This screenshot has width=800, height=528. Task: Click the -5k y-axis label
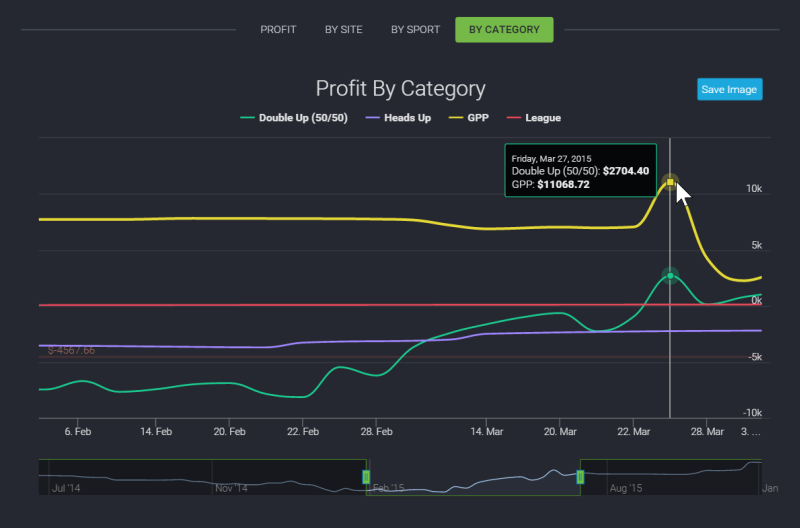[755, 357]
